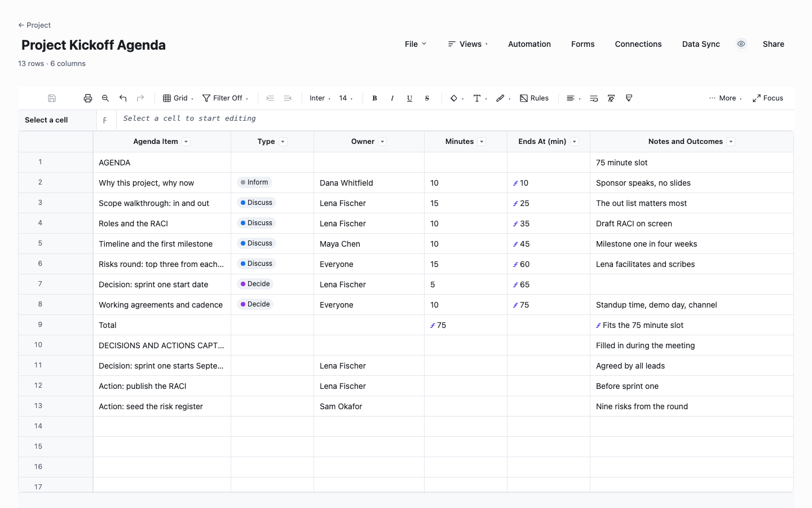Toggle bold formatting
Image resolution: width=812 pixels, height=508 pixels.
click(374, 98)
